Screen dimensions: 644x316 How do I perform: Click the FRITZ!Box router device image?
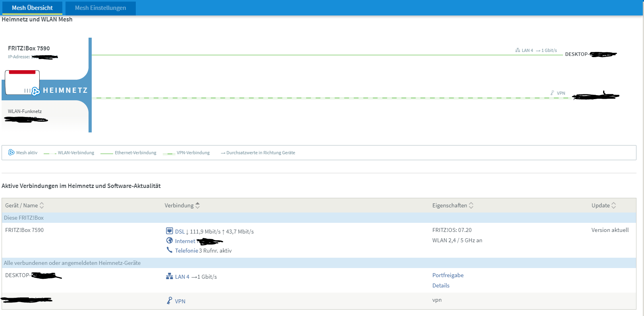[x=22, y=82]
